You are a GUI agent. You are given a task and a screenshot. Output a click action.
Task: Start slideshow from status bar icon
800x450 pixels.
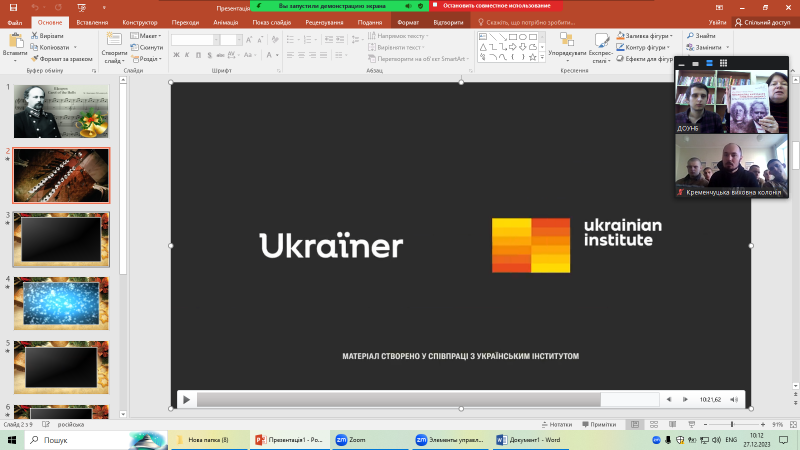click(x=692, y=424)
